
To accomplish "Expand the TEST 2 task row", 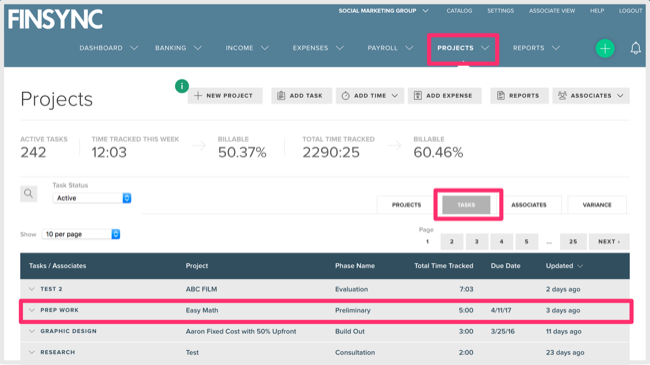I will pyautogui.click(x=32, y=289).
